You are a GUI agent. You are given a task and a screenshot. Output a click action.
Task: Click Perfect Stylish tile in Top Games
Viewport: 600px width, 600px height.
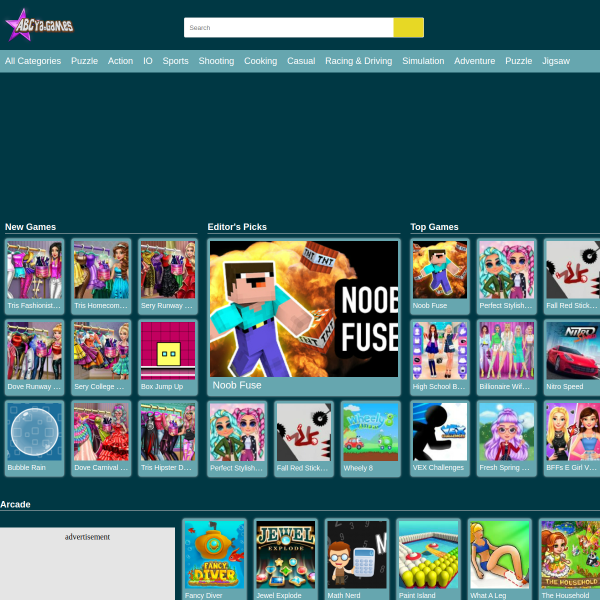coord(507,276)
